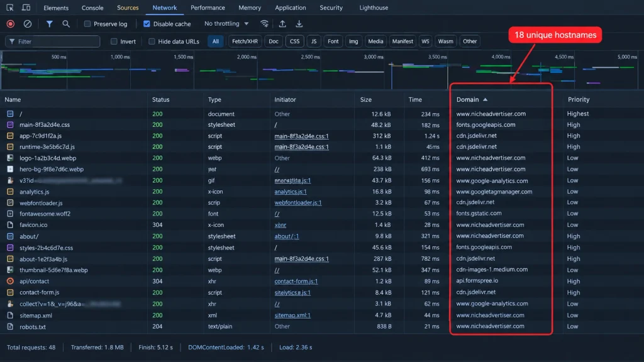644x362 pixels.
Task: Click the stylesheet icon for styles-2b4c6d7e.css
Action: 10,248
